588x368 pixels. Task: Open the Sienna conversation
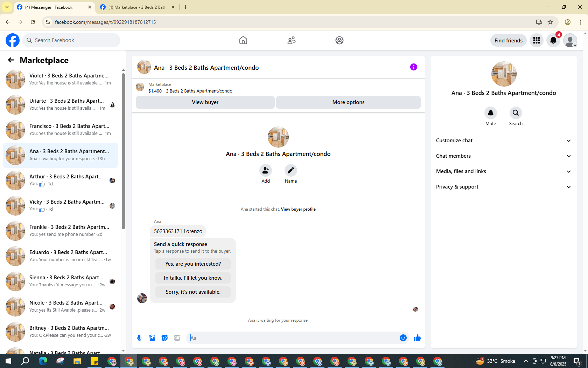[x=60, y=281]
